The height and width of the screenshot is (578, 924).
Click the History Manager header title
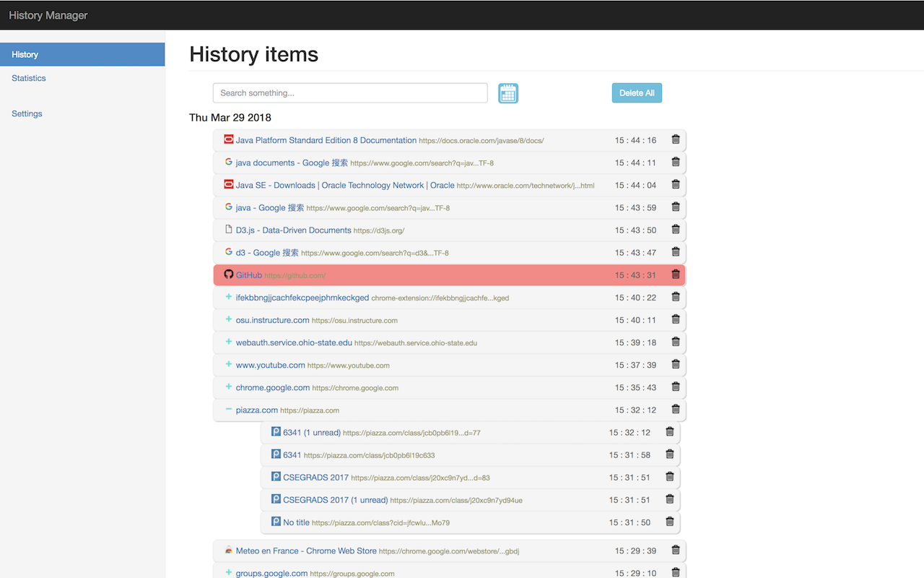tap(48, 15)
